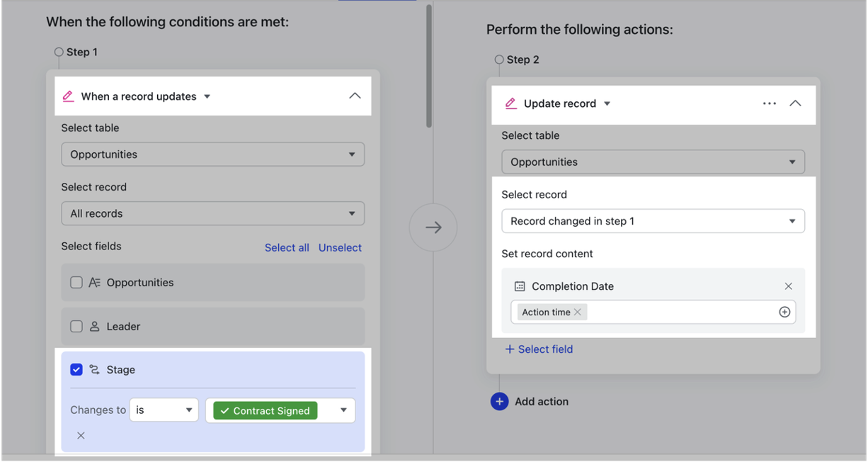Screen dimensions: 868x462
Task: Open the When a record updates trigger dropdown
Action: point(207,96)
